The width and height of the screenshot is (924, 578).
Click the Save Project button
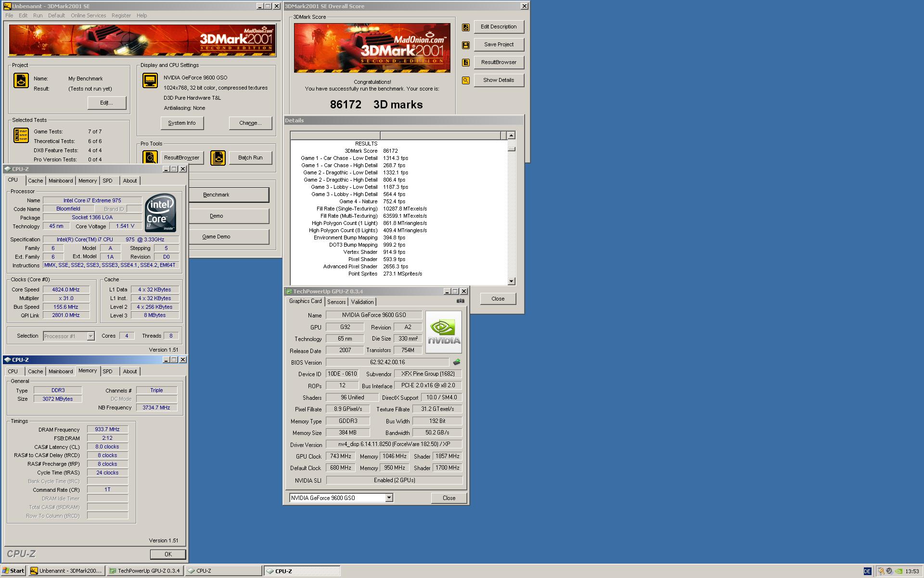499,45
